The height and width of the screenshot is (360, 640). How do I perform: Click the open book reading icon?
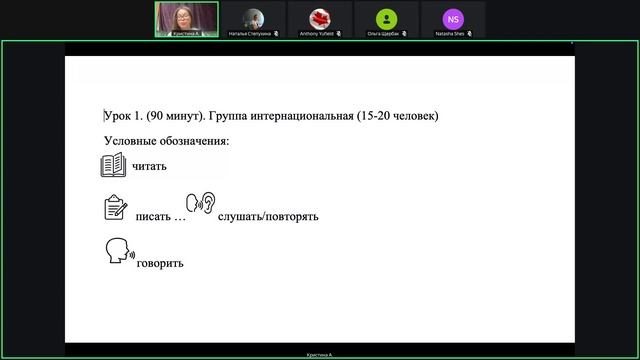113,165
